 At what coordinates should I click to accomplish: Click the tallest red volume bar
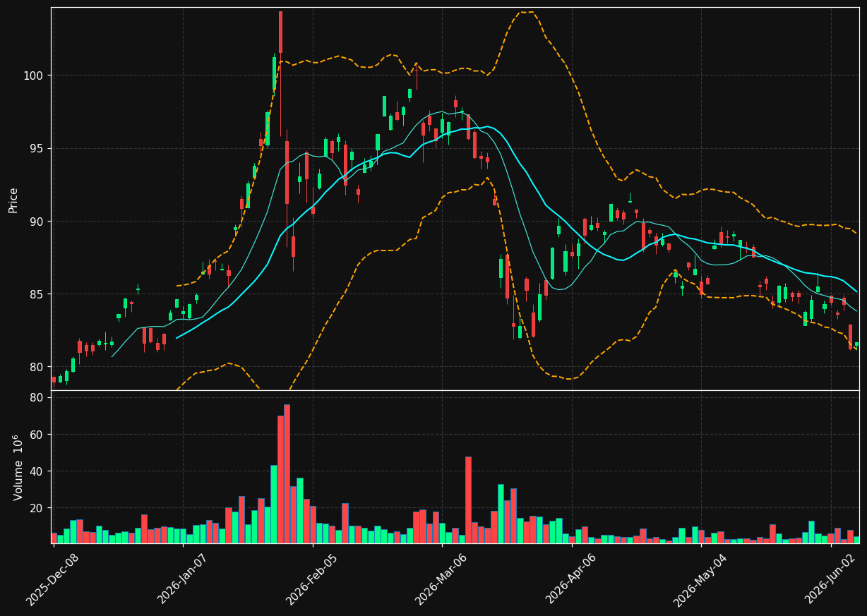[287, 474]
